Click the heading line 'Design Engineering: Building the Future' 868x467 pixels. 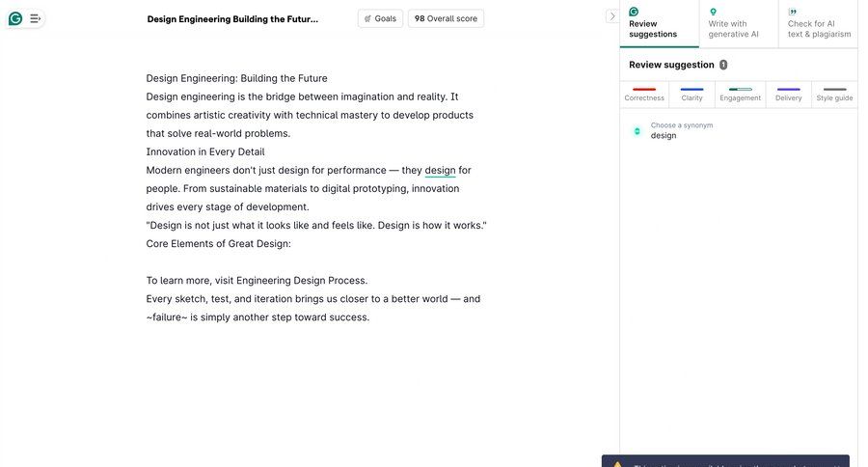tap(237, 78)
